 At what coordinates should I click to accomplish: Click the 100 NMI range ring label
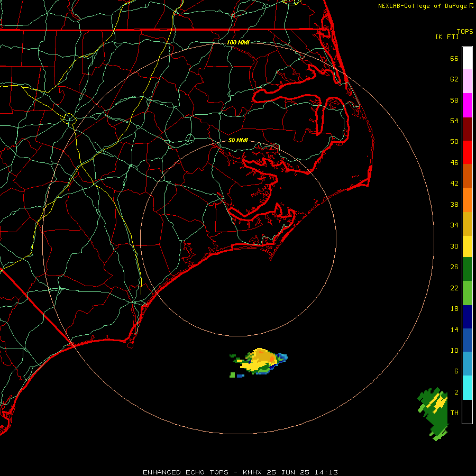pos(238,42)
